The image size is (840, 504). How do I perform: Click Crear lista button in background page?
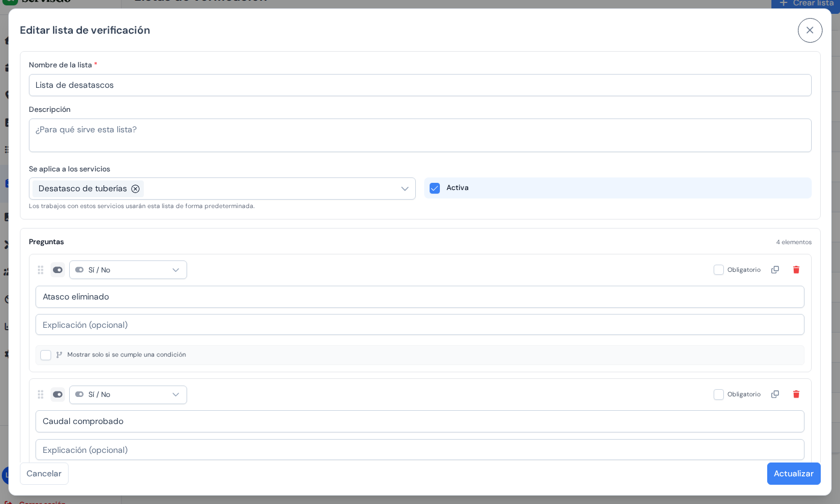(806, 4)
